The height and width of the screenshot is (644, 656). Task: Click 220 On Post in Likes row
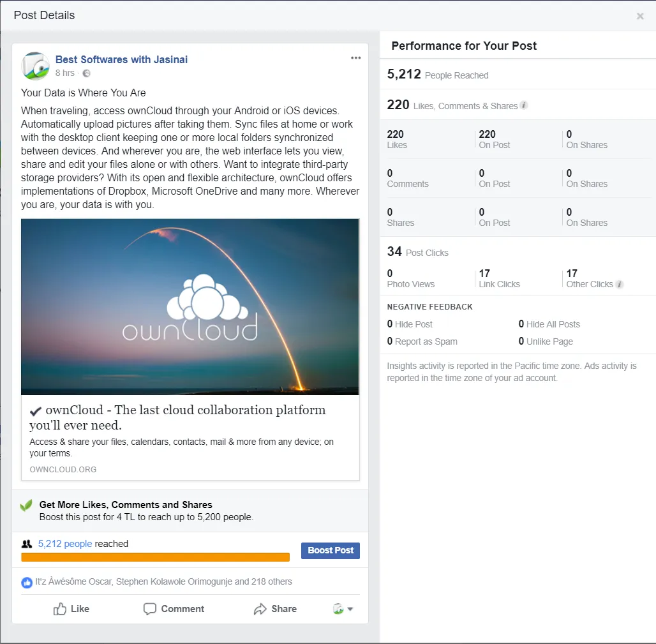[495, 139]
